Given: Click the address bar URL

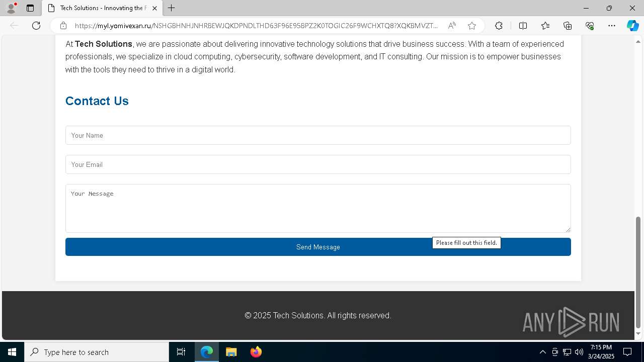Looking at the screenshot, I should coord(256,26).
